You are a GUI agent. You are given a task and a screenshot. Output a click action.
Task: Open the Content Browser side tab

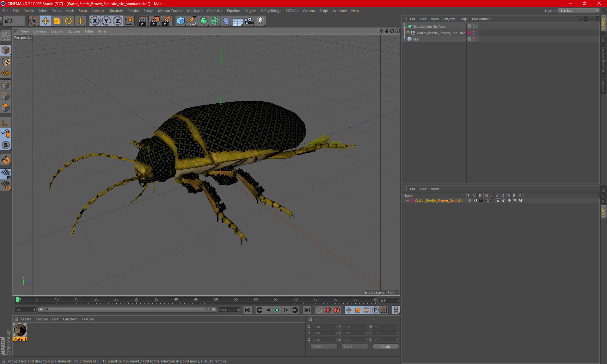pos(603,59)
